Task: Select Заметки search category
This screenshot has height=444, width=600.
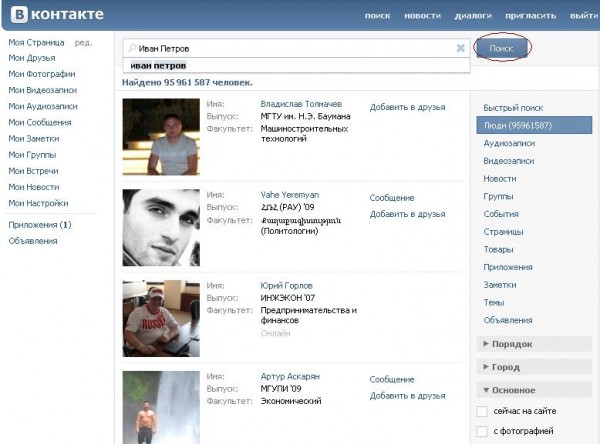Action: 500,285
